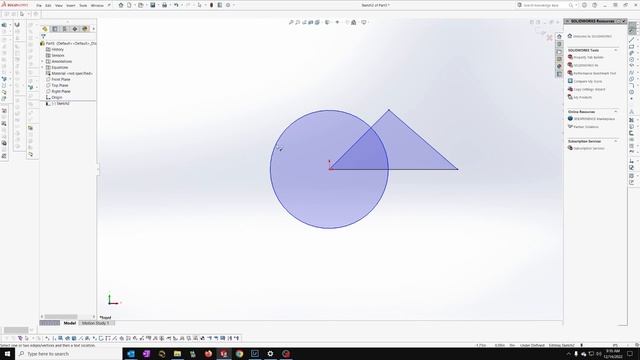Open the File menu
640x360 pixels.
[39, 5]
